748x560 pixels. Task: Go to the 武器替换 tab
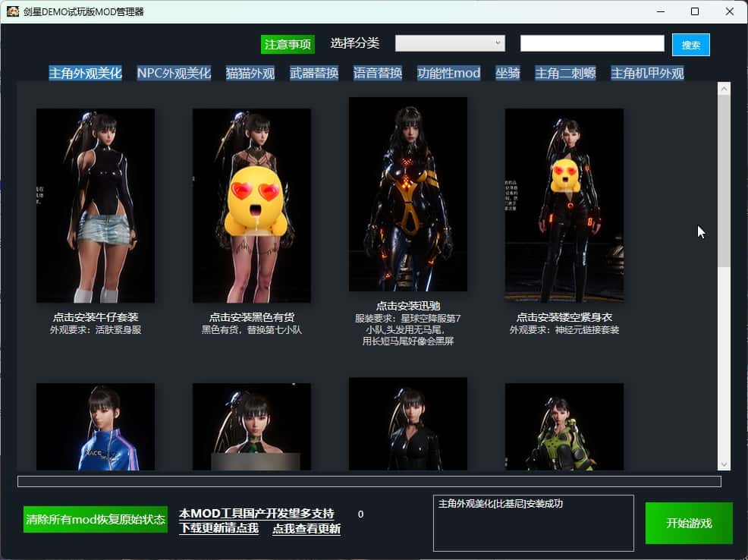pos(314,73)
